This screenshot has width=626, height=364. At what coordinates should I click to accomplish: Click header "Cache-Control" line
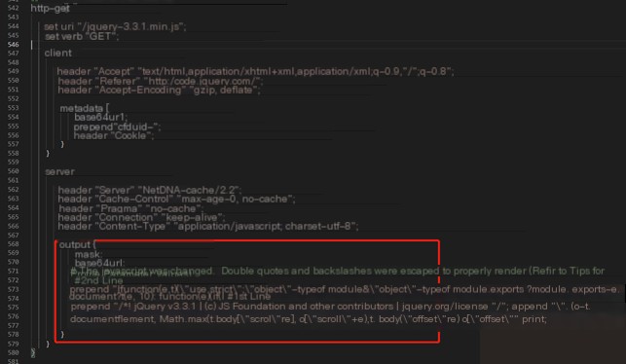tap(176, 199)
